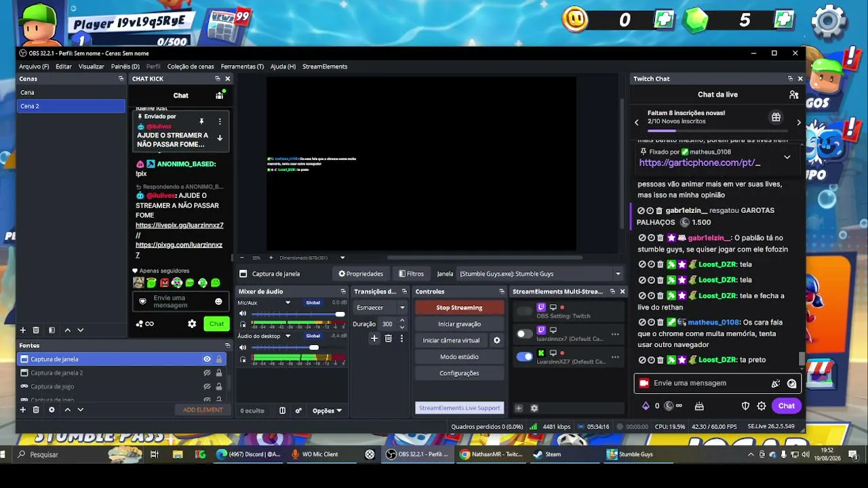Open virtual camera settings gear

point(496,340)
